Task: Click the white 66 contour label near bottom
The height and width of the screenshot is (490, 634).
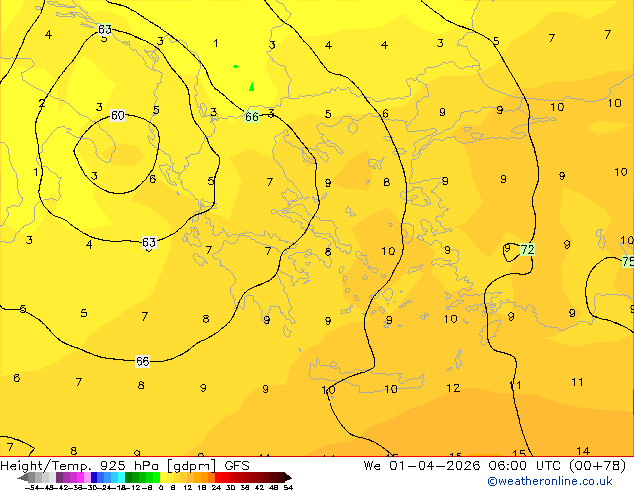Action: (x=142, y=361)
